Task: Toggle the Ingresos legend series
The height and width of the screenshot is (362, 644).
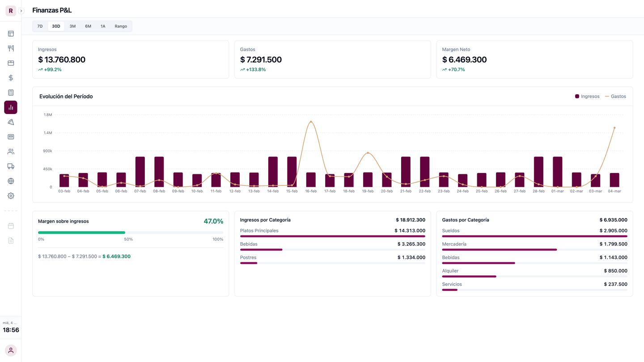Action: [587, 97]
